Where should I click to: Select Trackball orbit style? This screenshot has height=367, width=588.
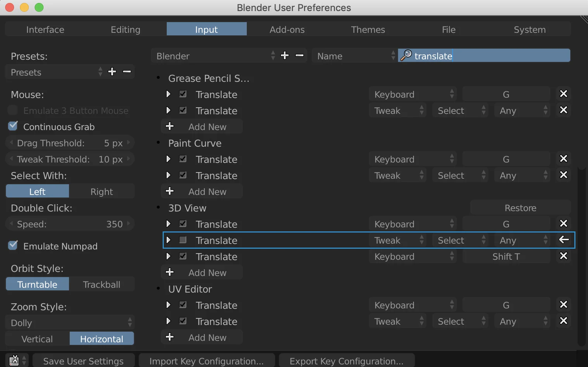point(102,284)
